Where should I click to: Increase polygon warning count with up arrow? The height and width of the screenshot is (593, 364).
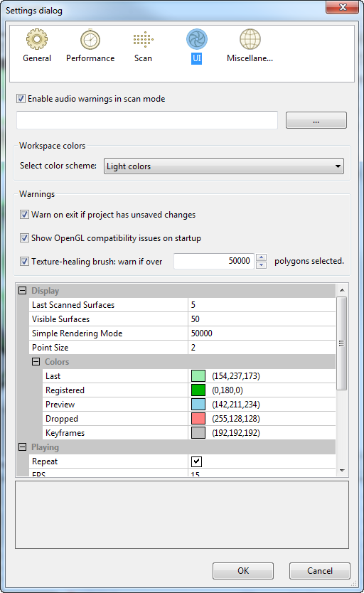point(261,257)
